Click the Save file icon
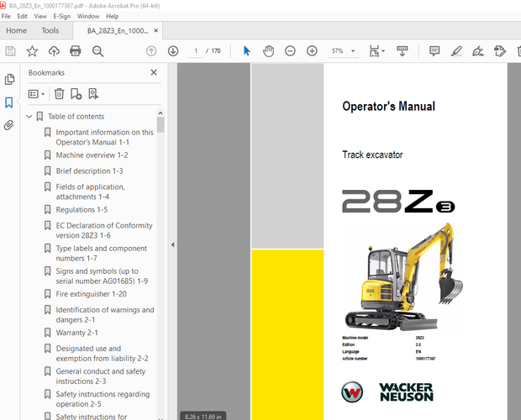 [x=10, y=51]
